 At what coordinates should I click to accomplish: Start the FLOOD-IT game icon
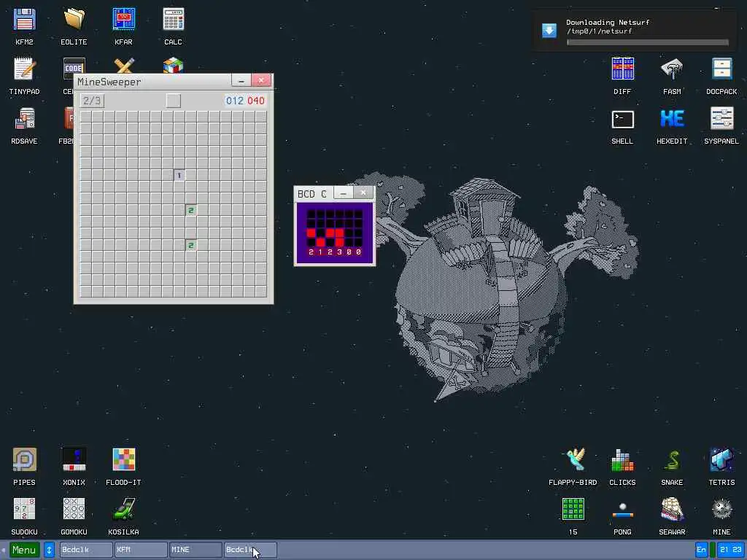[x=123, y=467]
